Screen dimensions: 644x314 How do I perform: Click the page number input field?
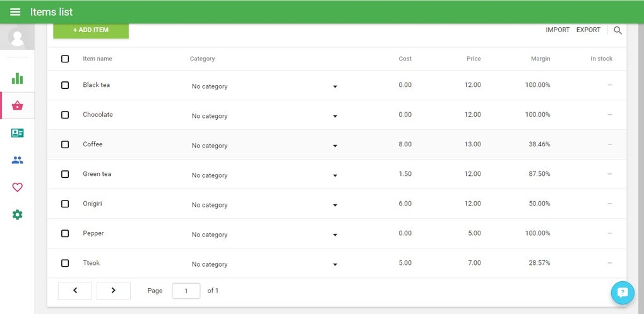(x=186, y=291)
